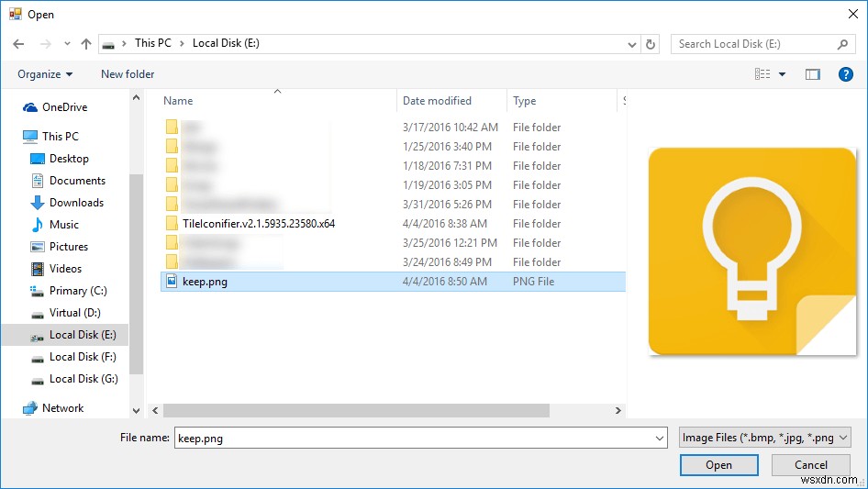The width and height of the screenshot is (868, 489).
Task: Click the OneDrive cloud icon
Action: coord(30,107)
